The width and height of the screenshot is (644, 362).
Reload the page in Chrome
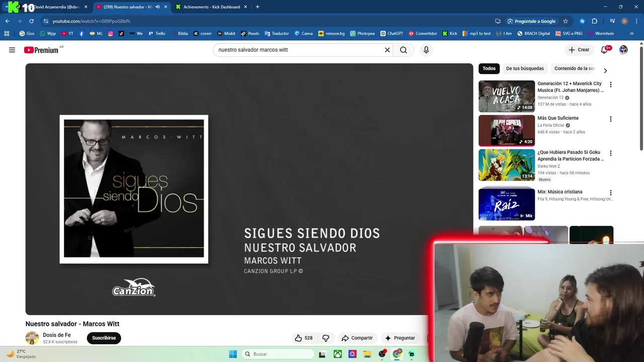(31, 21)
